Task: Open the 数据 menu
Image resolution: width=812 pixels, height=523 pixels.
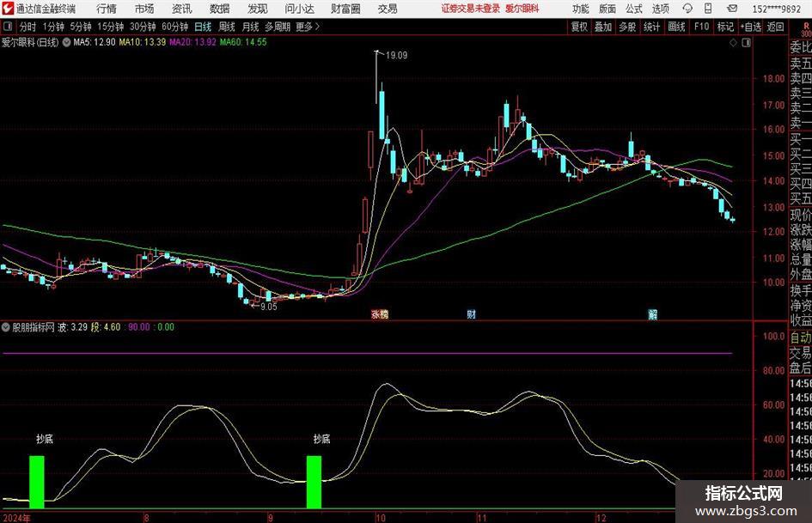Action: [x=220, y=9]
